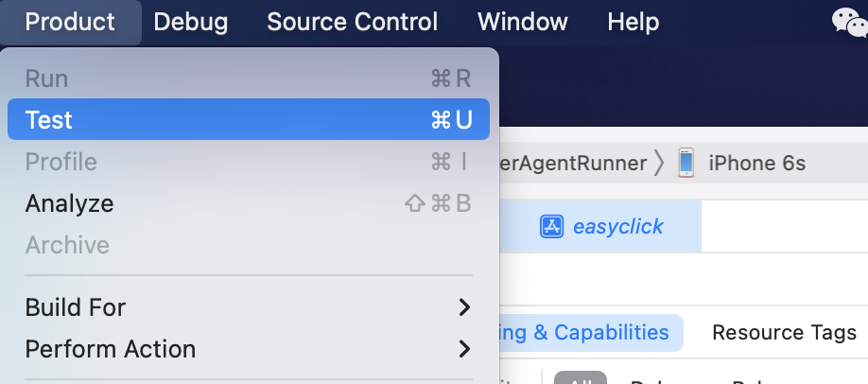Click the dimmed Run menu item

coord(249,79)
